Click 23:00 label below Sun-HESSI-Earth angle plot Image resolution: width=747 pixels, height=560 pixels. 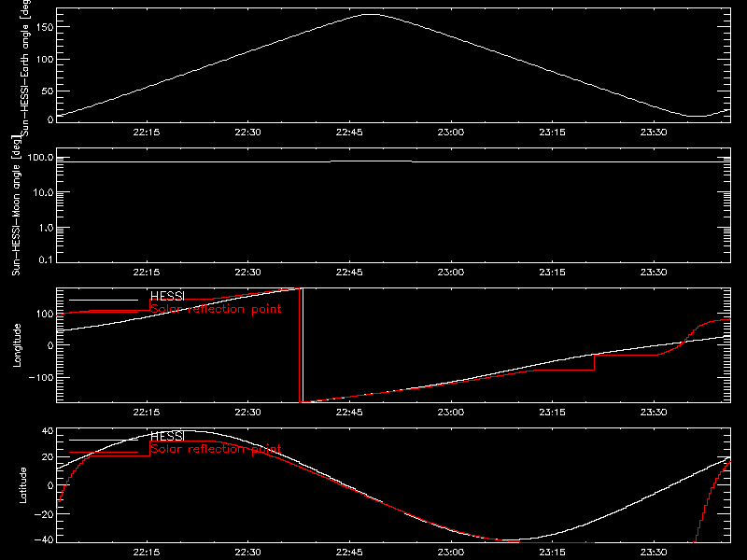click(x=451, y=132)
